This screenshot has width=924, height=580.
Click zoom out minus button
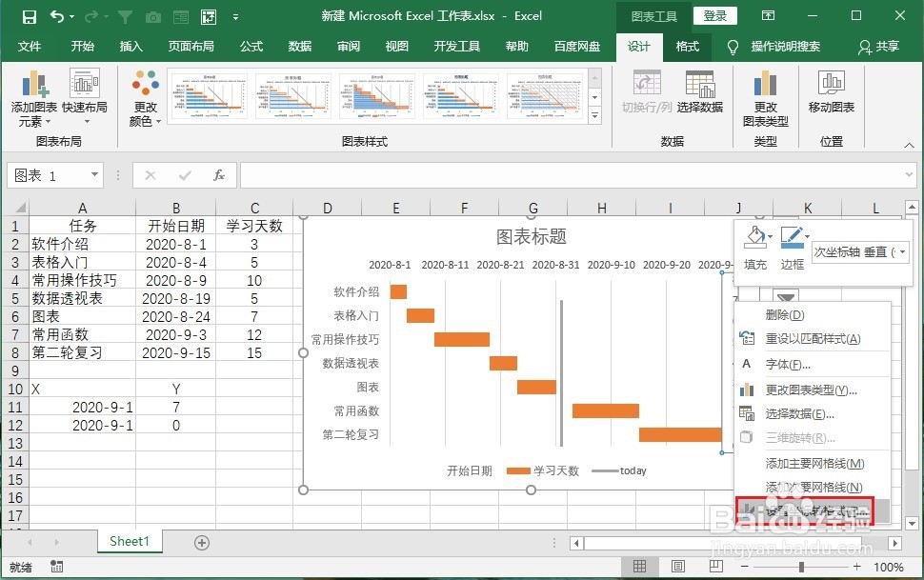click(745, 567)
